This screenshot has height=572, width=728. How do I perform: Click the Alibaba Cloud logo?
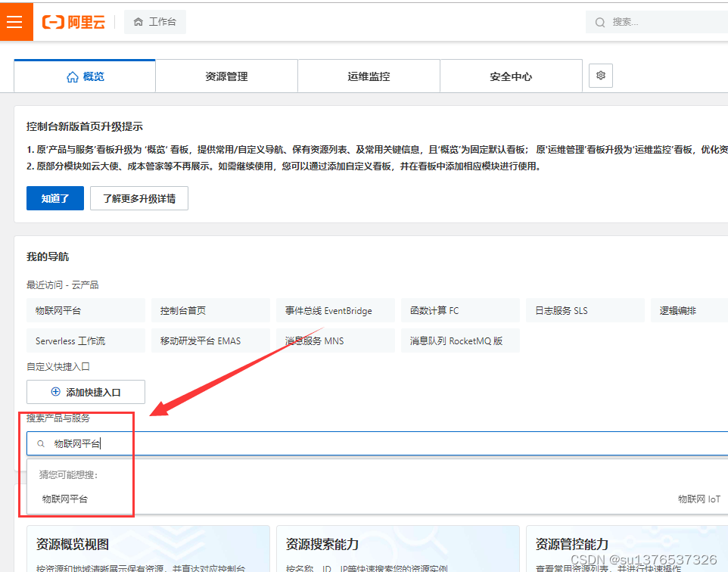pyautogui.click(x=74, y=22)
